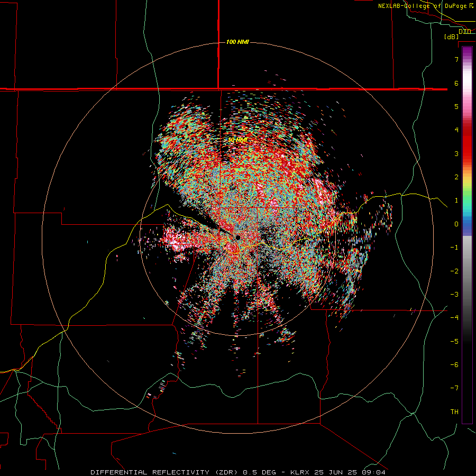Click the 50 NMI range ring label

[x=238, y=140]
